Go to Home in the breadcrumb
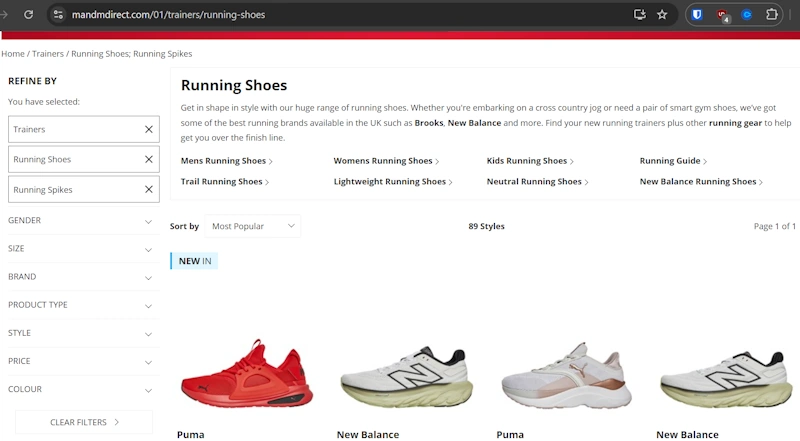Screen dimensions: 800x441 tap(13, 54)
